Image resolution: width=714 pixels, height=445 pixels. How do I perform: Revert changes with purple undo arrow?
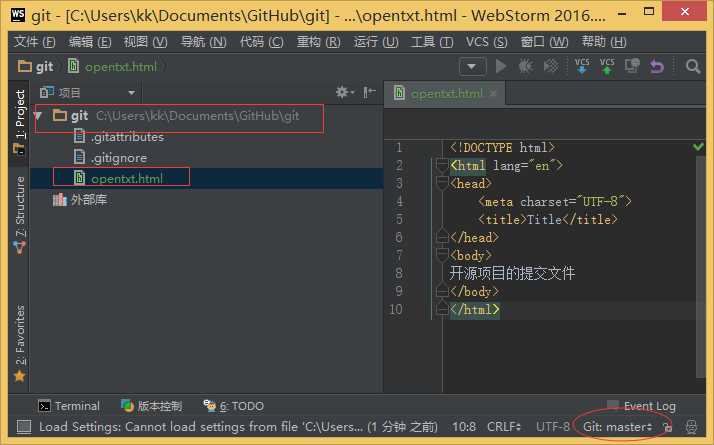[x=657, y=66]
